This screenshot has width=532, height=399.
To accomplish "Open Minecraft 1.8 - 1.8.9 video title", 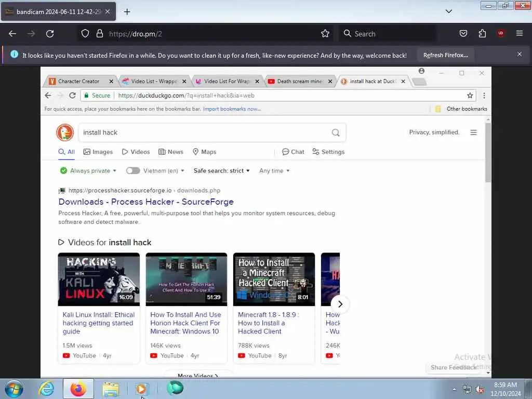I will pyautogui.click(x=269, y=323).
